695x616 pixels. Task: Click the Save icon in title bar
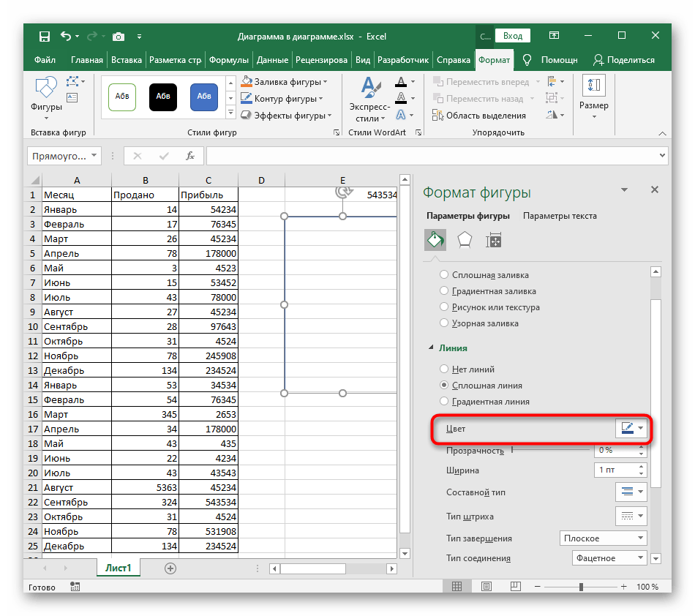click(45, 36)
